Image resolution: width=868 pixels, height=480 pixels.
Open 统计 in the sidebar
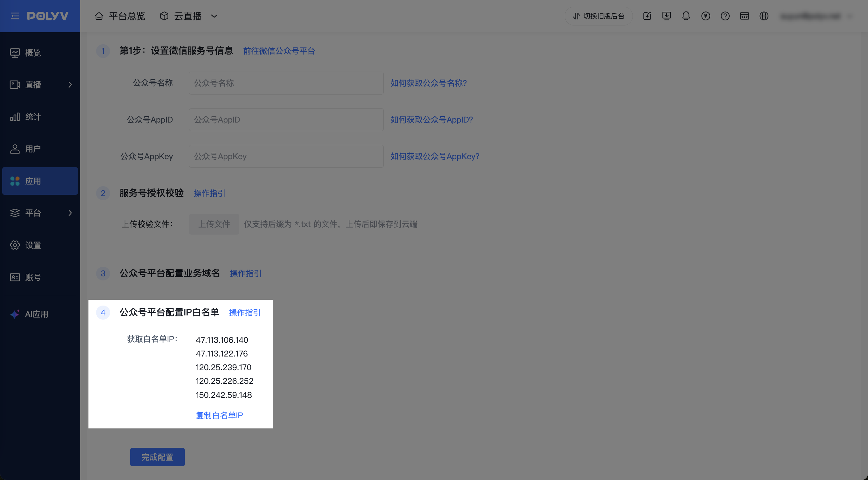coord(40,116)
